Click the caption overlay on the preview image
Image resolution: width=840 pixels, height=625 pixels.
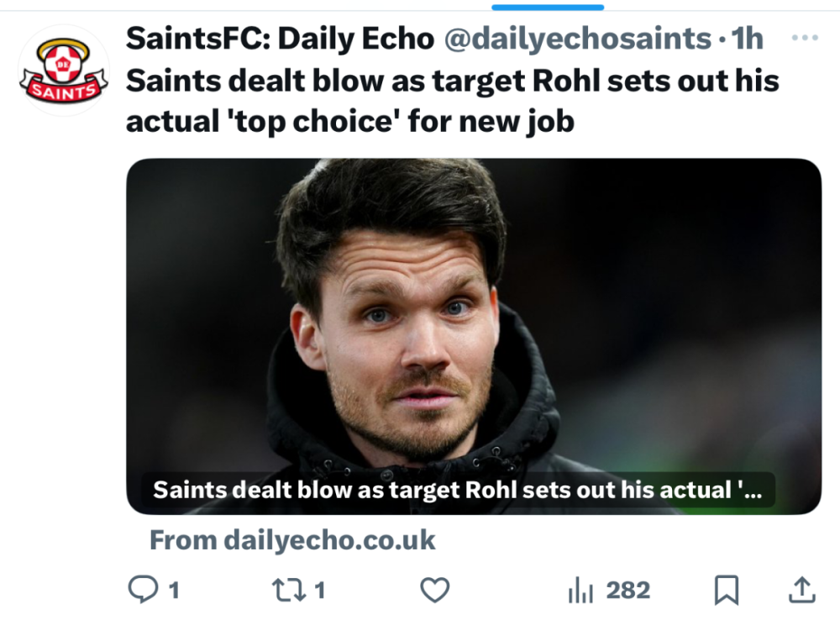pos(458,491)
